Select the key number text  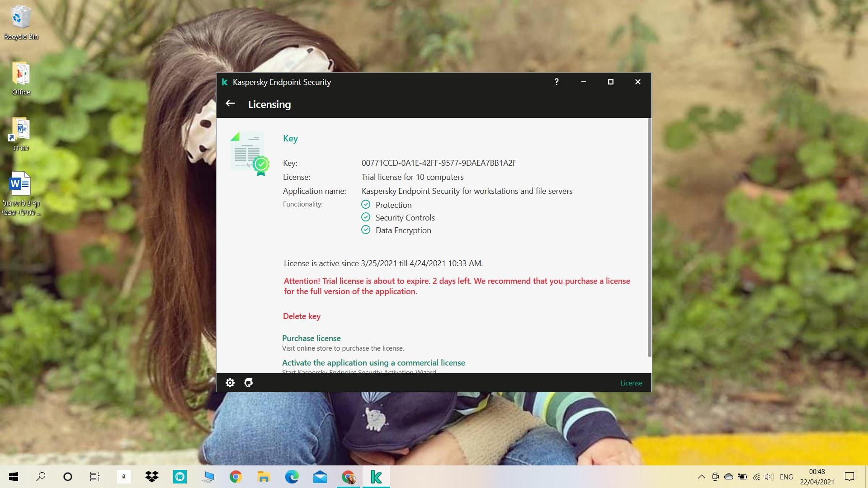[x=439, y=163]
